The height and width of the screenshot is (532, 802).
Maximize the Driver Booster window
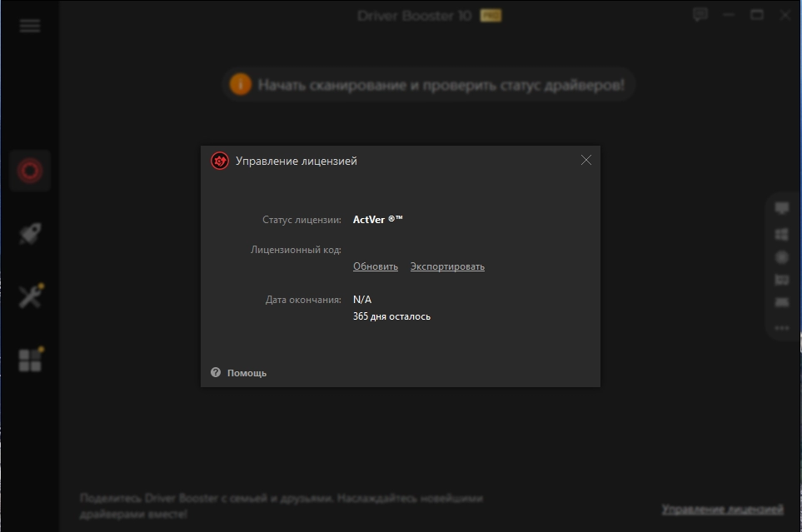(x=757, y=15)
